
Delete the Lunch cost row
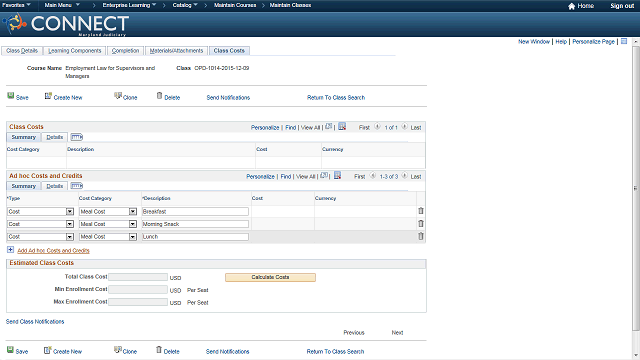point(421,236)
